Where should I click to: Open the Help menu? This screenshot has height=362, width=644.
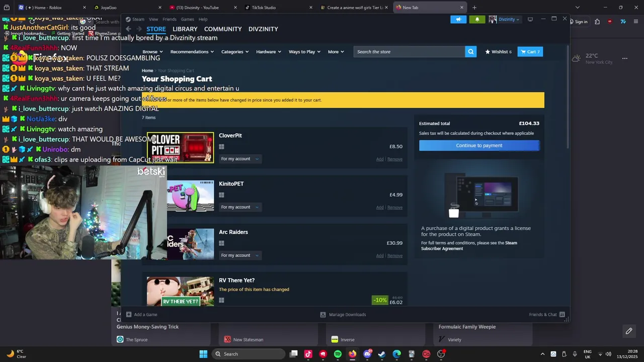203,19
